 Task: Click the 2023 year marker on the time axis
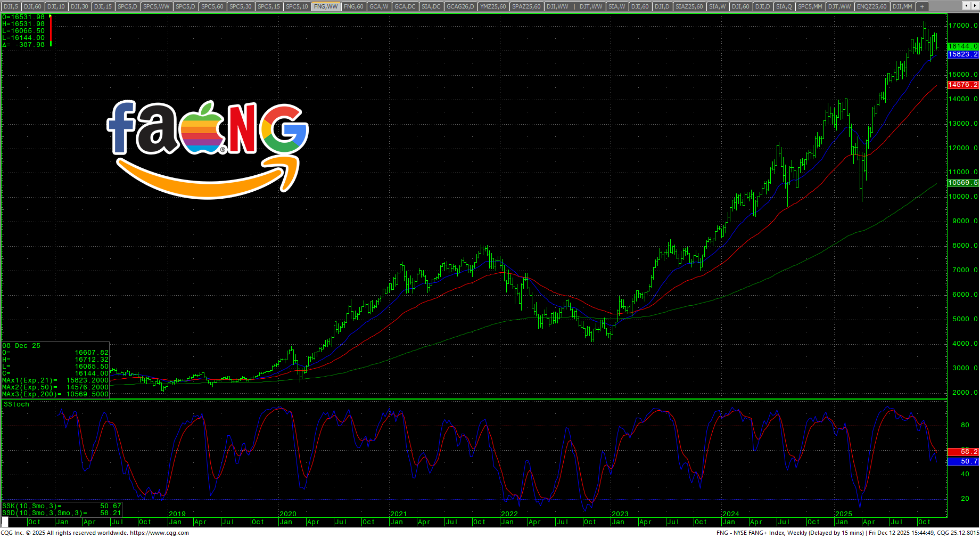click(x=620, y=514)
